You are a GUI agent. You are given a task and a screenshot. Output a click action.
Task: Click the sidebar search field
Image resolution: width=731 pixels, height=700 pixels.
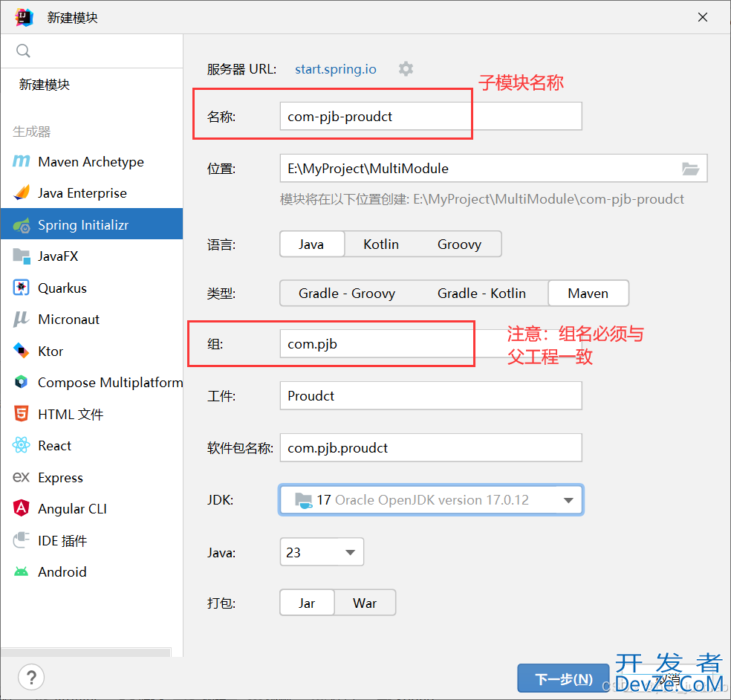pos(92,51)
